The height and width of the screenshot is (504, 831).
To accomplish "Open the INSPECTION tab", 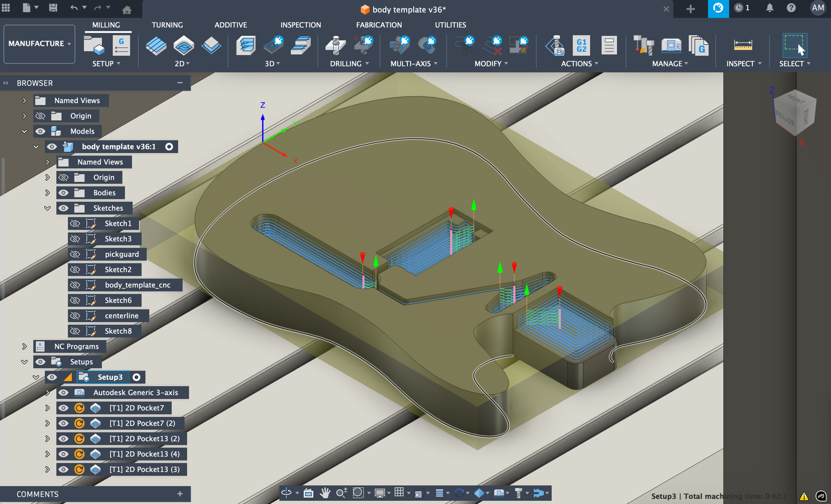I will [300, 25].
